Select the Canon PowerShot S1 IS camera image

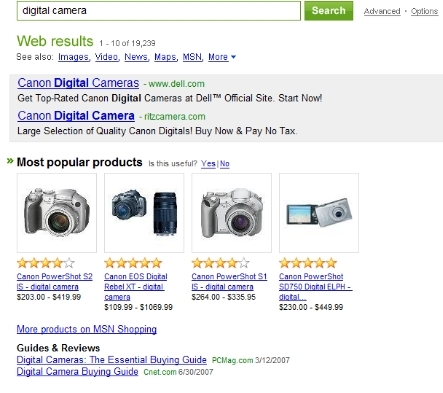pyautogui.click(x=232, y=213)
